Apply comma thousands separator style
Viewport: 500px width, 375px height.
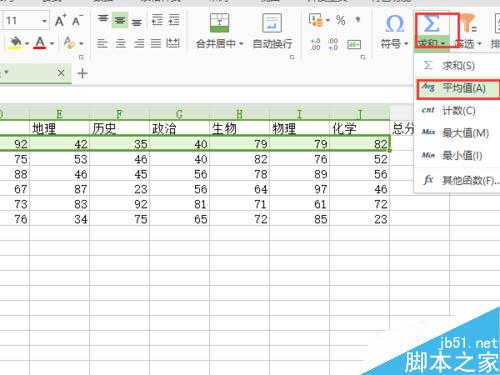(x=358, y=20)
